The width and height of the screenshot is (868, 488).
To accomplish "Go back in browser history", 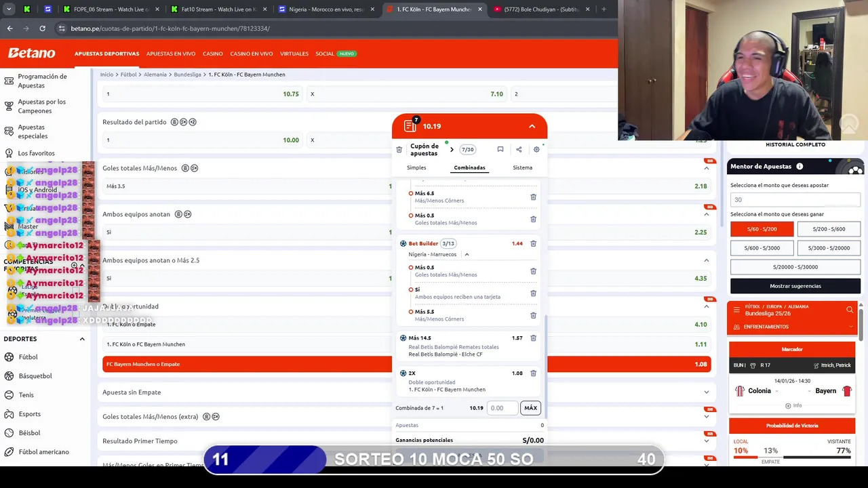I will pyautogui.click(x=9, y=28).
